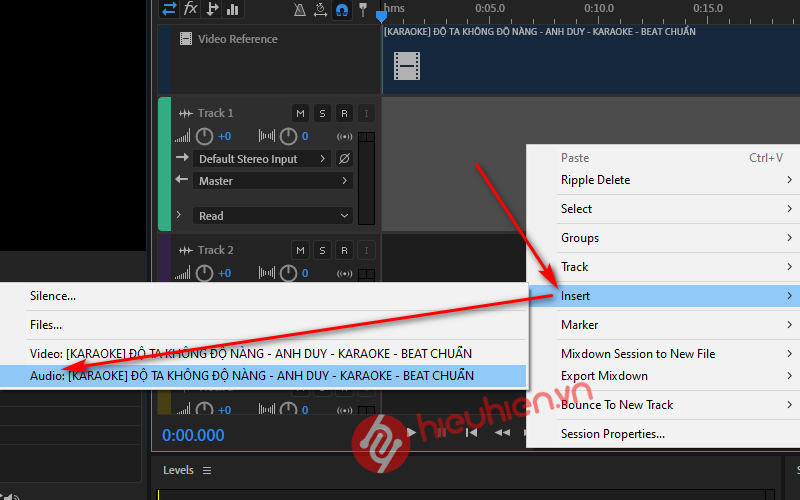Click the Track 2 name label

pyautogui.click(x=216, y=251)
